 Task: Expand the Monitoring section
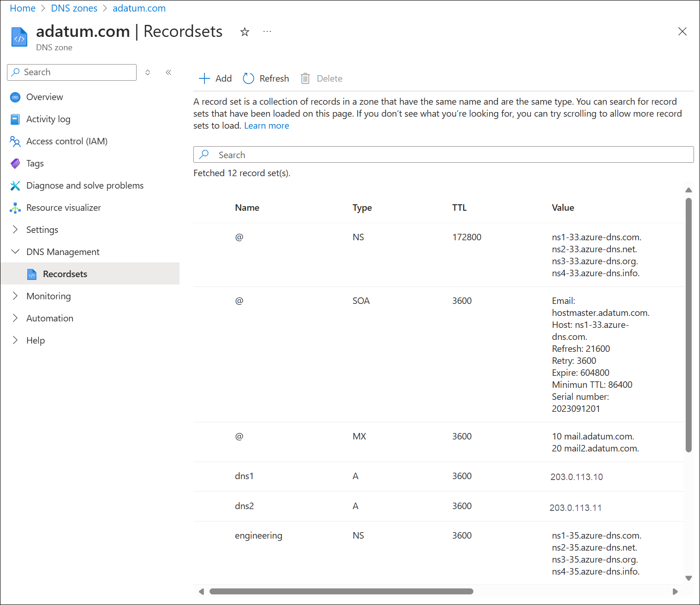pyautogui.click(x=48, y=296)
